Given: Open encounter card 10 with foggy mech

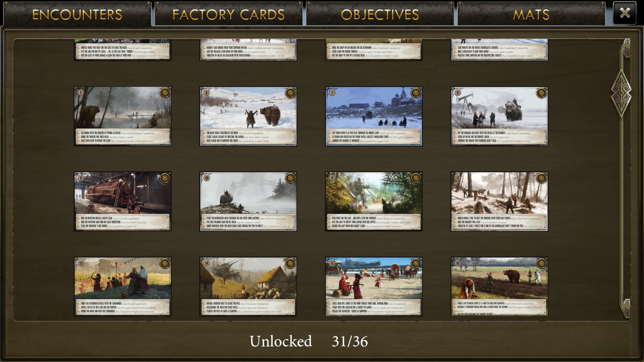Looking at the screenshot, I should (248, 201).
